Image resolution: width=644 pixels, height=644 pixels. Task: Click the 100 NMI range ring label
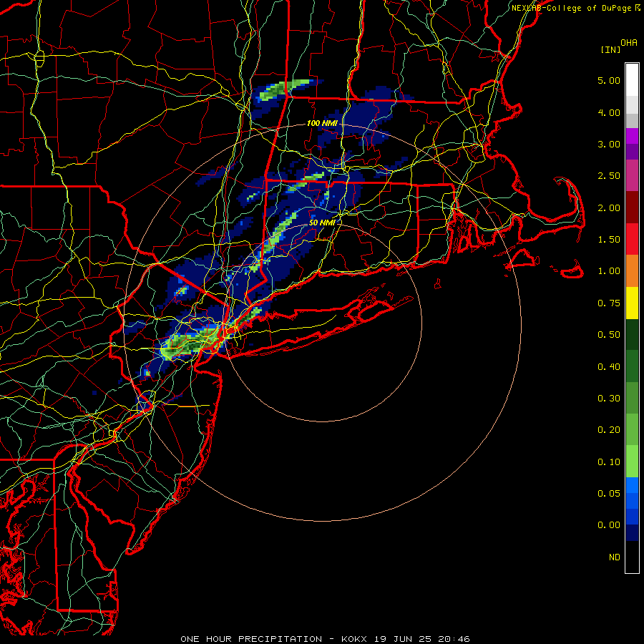322,123
